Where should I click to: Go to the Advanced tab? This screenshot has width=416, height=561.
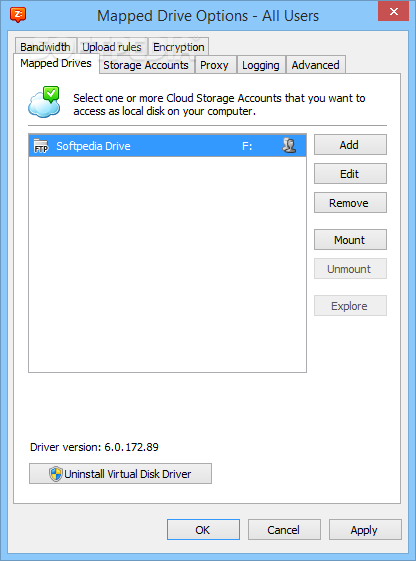coord(315,65)
